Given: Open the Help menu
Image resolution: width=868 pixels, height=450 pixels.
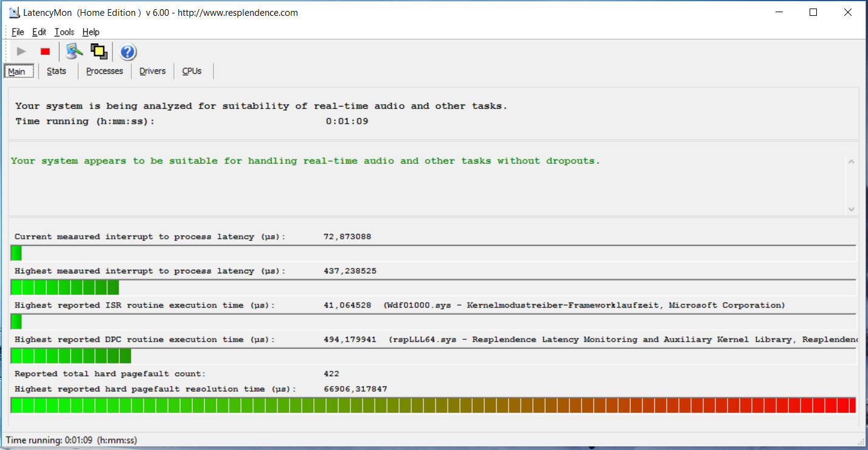Looking at the screenshot, I should [x=91, y=32].
